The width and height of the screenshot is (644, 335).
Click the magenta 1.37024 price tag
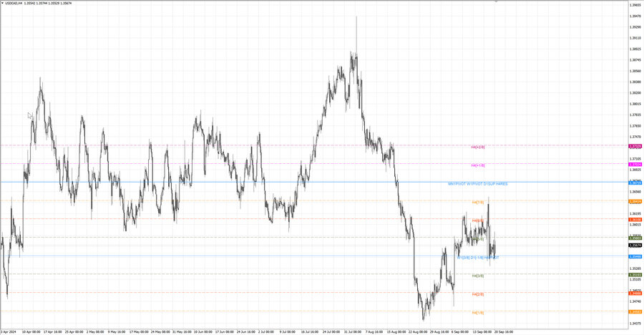point(635,165)
